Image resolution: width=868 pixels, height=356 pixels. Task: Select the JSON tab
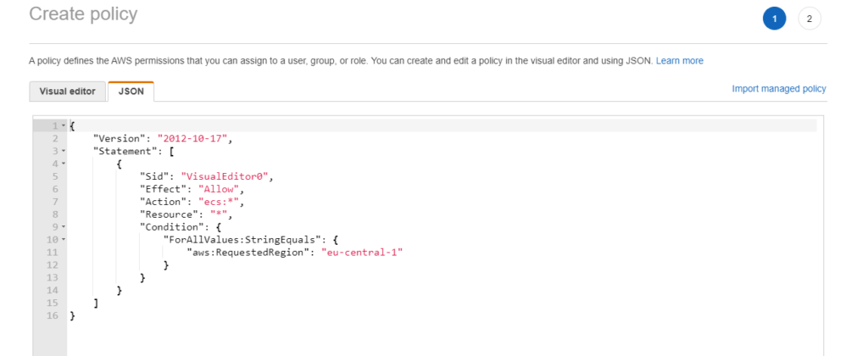pyautogui.click(x=131, y=92)
